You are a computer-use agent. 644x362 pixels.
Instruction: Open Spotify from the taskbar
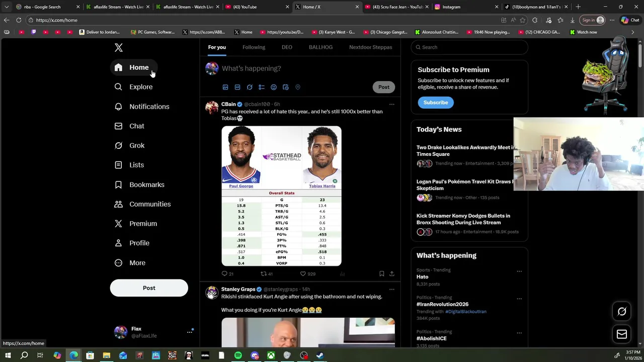(238, 355)
